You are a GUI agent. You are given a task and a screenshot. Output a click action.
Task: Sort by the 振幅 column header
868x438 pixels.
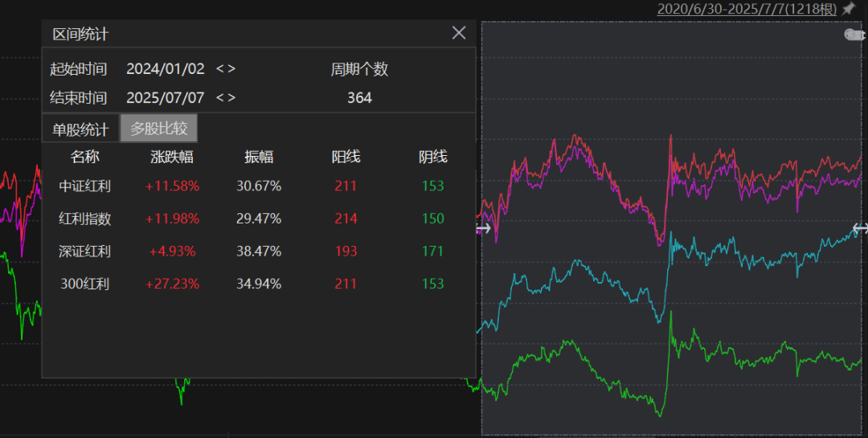pyautogui.click(x=259, y=158)
